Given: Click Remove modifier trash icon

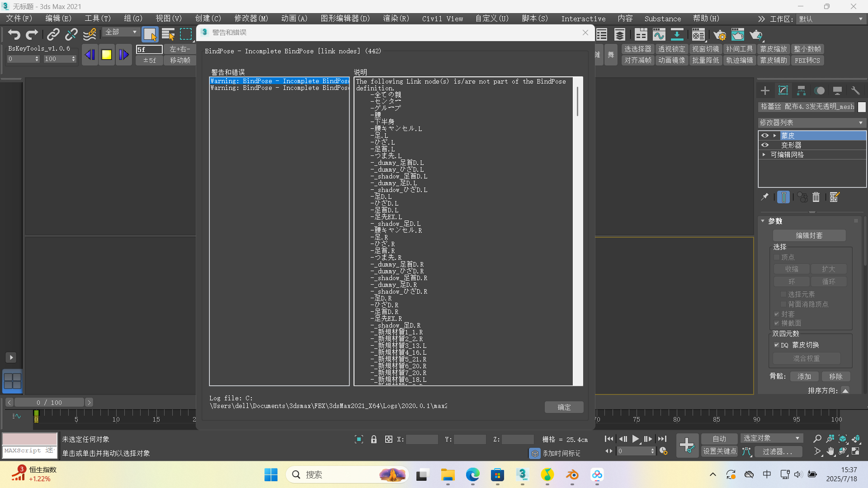Looking at the screenshot, I should click(816, 197).
